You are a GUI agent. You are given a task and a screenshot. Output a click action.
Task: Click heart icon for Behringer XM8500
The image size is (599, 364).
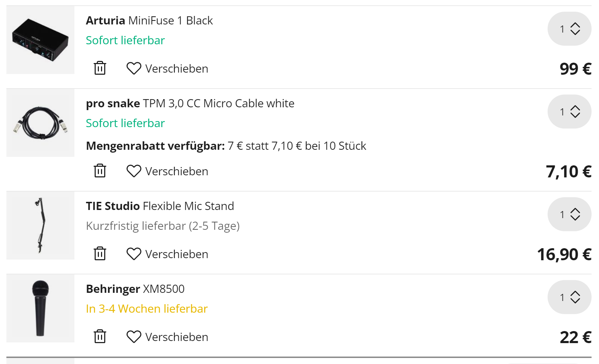pyautogui.click(x=134, y=337)
